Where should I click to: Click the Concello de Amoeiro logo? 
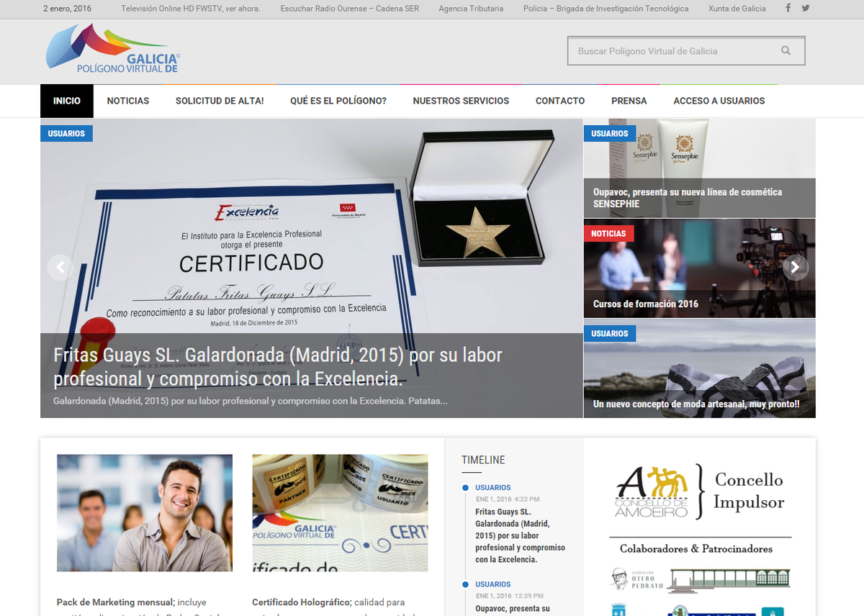[652, 492]
